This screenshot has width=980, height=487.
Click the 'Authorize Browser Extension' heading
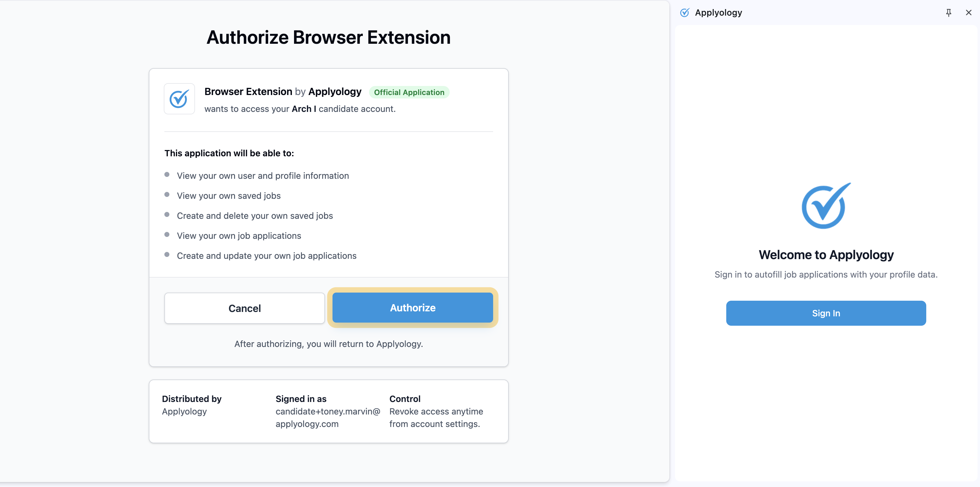coord(328,37)
